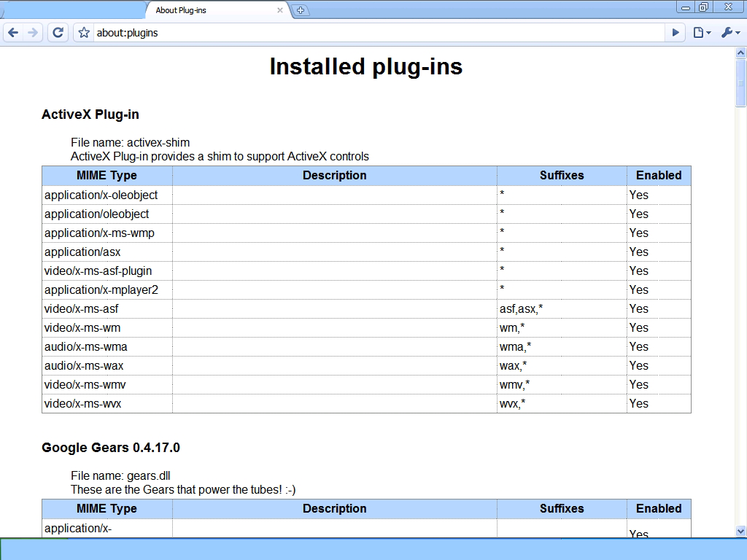Click the 'wmv,*' suffixes cell
747x560 pixels.
[562, 385]
